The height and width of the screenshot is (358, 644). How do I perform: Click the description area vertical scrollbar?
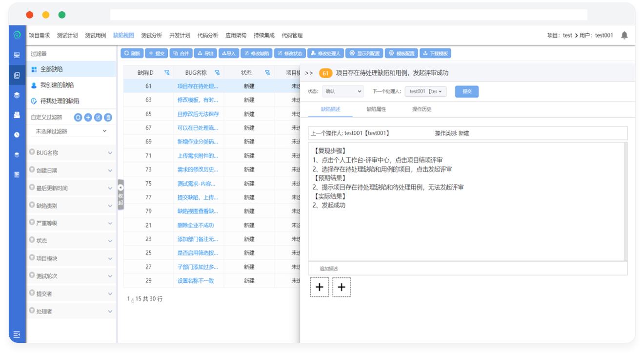(x=625, y=201)
